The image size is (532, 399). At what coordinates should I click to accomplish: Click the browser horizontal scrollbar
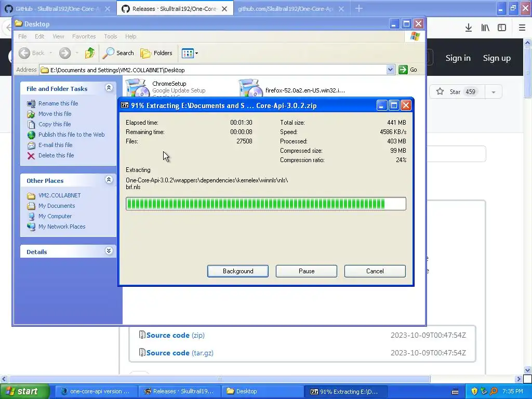[x=220, y=379]
